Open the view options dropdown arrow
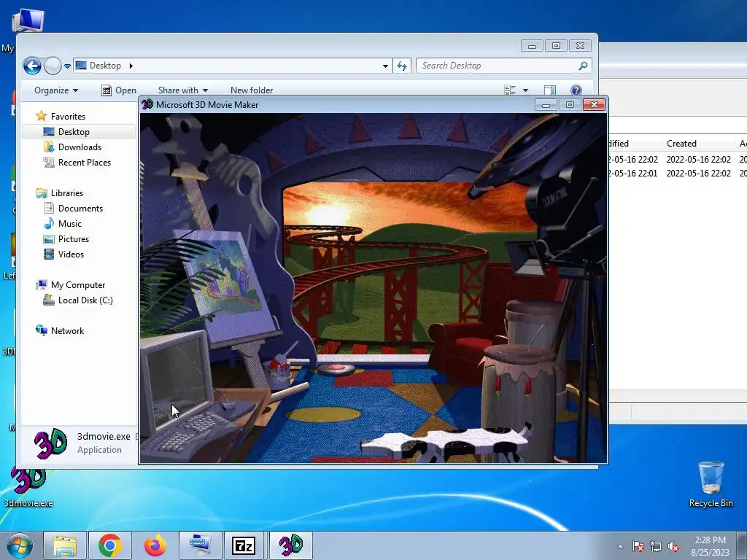The image size is (747, 560). click(x=525, y=90)
